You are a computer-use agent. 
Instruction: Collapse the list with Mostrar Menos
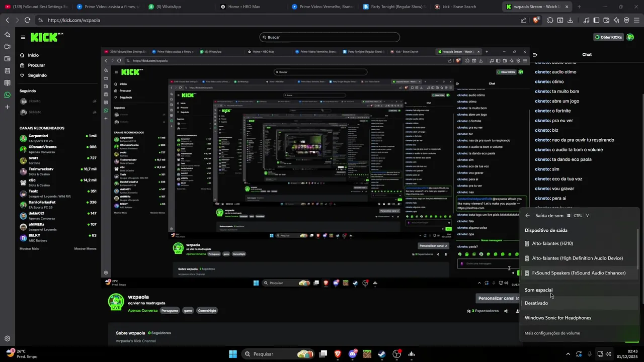coord(85,249)
